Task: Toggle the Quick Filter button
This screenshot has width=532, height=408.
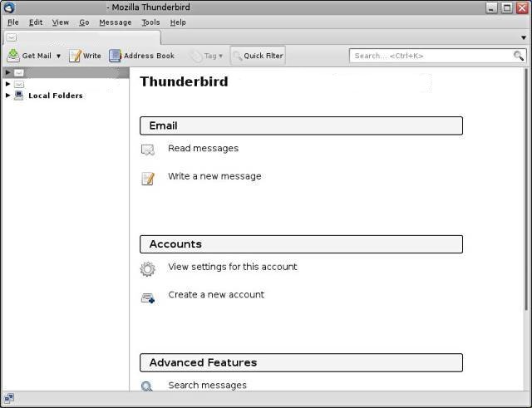Action: tap(258, 56)
